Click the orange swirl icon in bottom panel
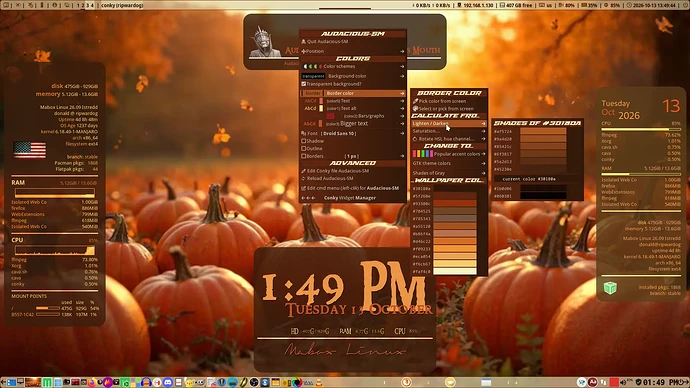This screenshot has width=690, height=388. (x=406, y=382)
